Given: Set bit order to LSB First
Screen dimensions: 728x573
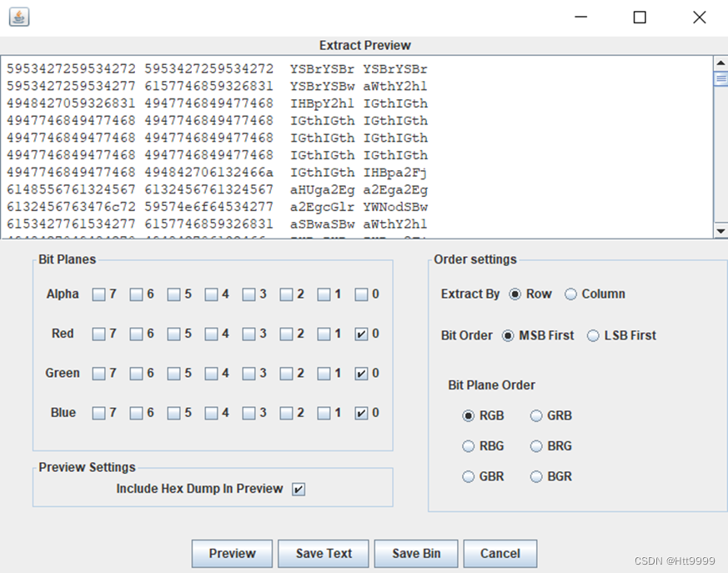Looking at the screenshot, I should (593, 336).
